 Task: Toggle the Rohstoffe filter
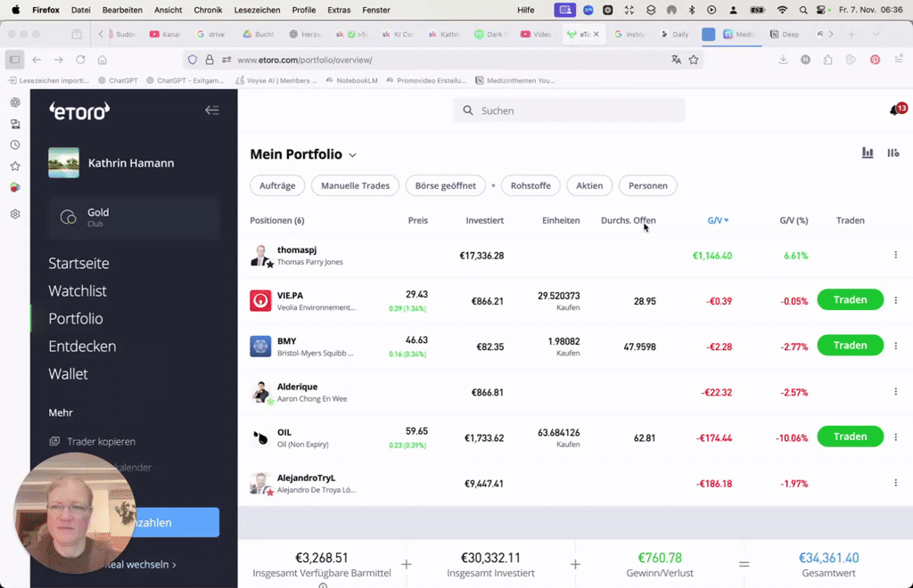(x=531, y=185)
